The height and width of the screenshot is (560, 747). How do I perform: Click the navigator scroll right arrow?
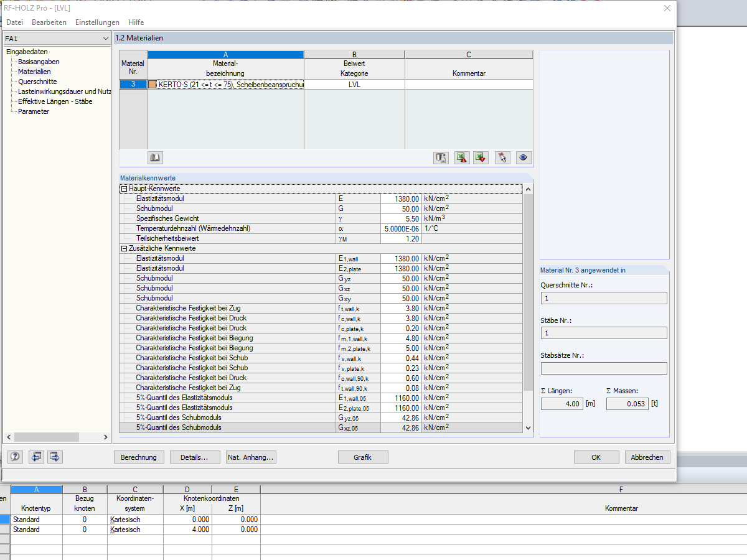click(106, 437)
